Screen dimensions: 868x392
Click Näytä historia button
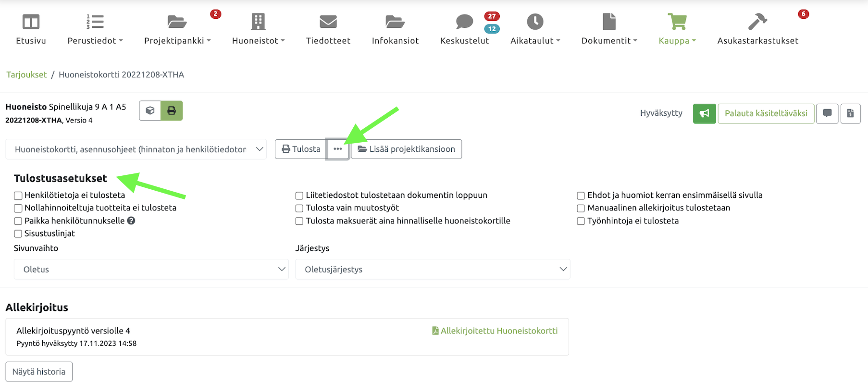tap(39, 372)
